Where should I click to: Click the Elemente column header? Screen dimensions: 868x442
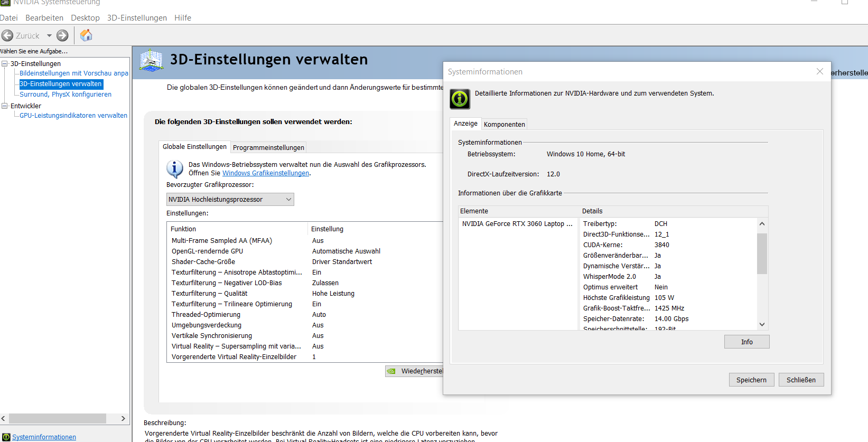click(x=518, y=211)
